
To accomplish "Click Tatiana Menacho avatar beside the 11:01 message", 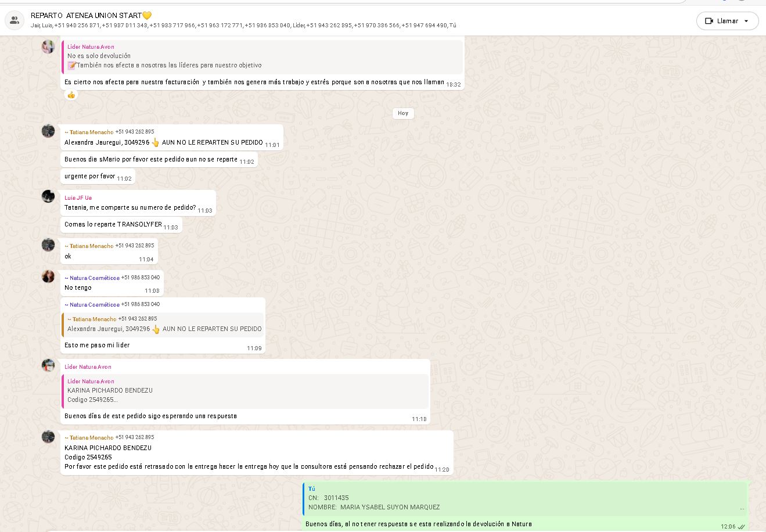I will tap(48, 131).
